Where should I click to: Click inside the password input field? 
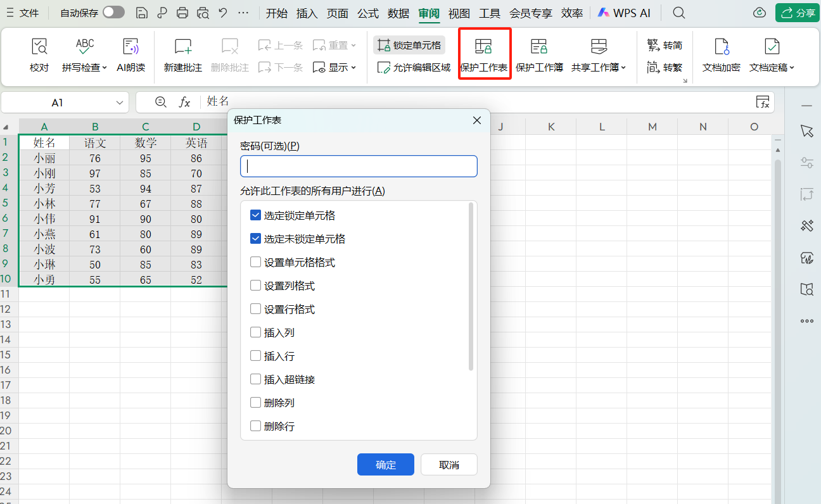359,166
